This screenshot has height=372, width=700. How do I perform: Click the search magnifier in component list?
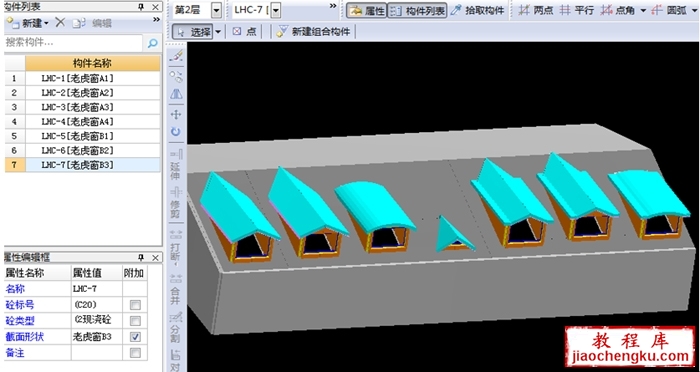(x=152, y=43)
